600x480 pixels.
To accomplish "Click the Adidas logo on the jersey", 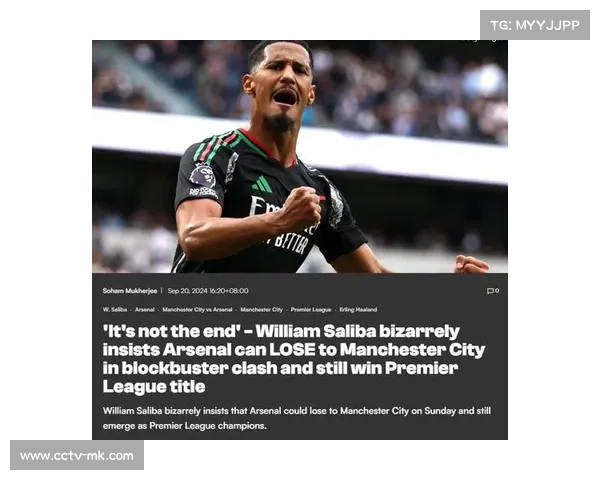I will coord(262,184).
